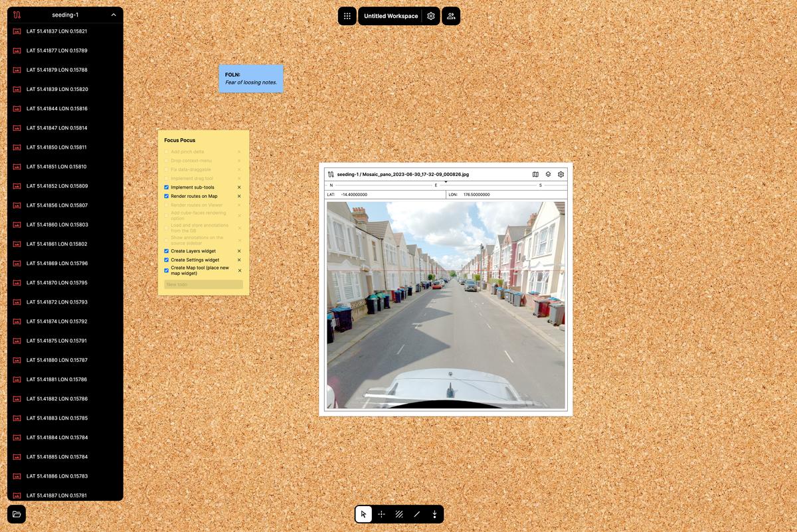Toggle the 'Create Layers widget' checkbox

pyautogui.click(x=166, y=251)
